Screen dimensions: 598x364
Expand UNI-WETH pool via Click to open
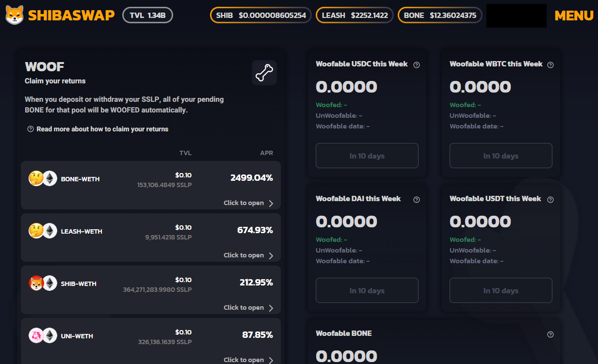[x=248, y=360]
